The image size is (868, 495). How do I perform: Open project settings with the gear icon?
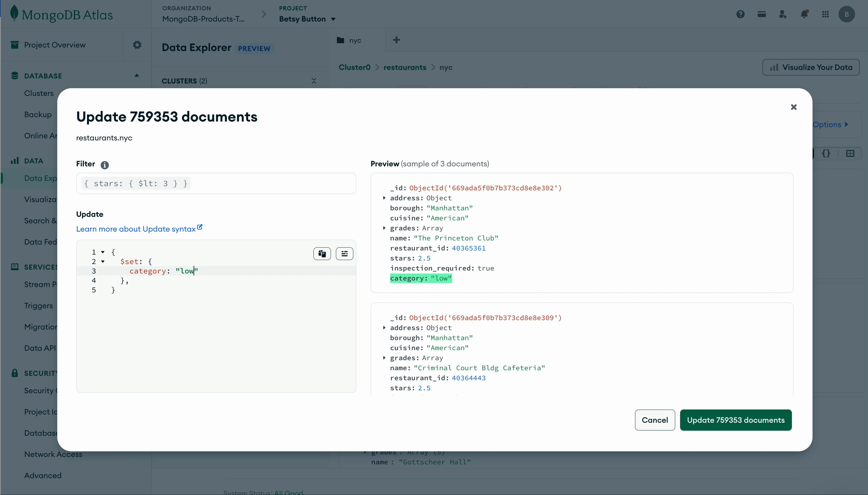pos(137,45)
